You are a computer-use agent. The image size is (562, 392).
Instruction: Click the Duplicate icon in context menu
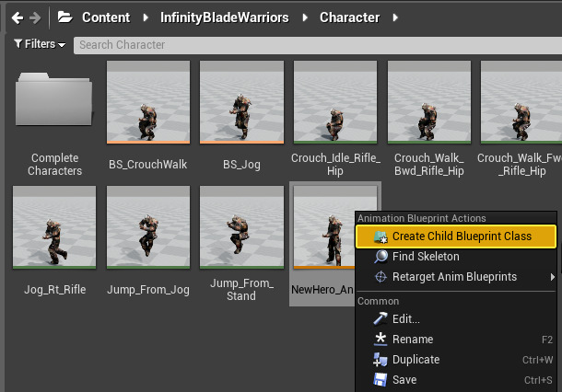pyautogui.click(x=381, y=360)
